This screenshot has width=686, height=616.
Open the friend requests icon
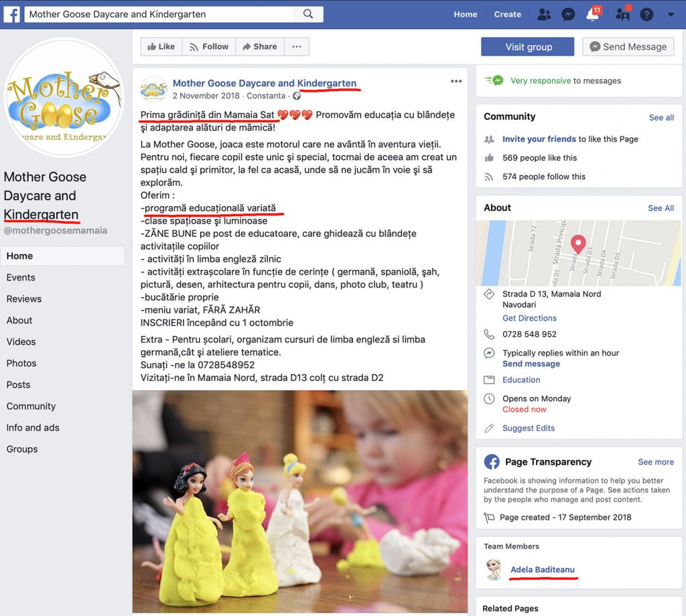click(x=544, y=15)
